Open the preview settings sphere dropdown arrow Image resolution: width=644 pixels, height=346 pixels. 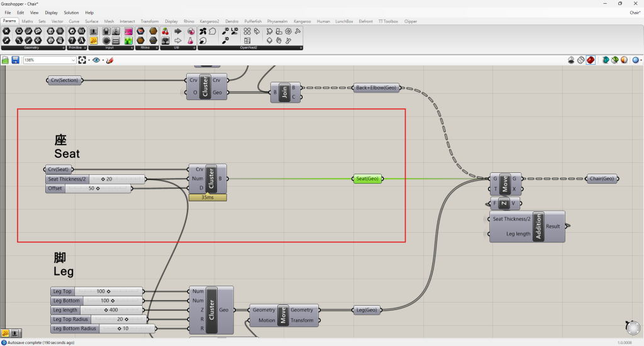pos(640,60)
